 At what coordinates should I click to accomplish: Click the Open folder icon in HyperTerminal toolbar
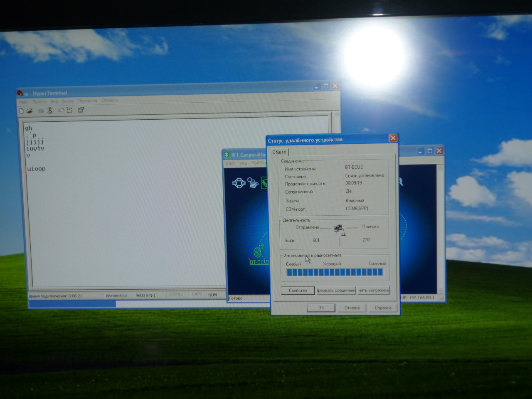click(x=30, y=111)
